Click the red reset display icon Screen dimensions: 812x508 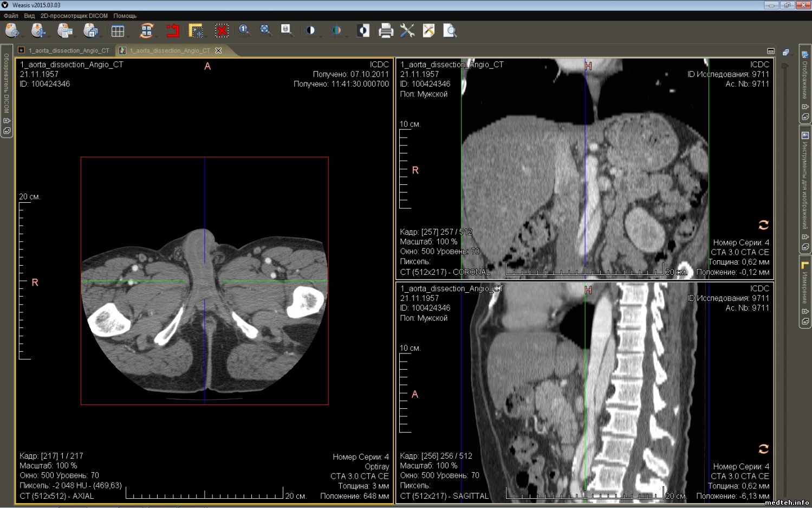click(173, 31)
